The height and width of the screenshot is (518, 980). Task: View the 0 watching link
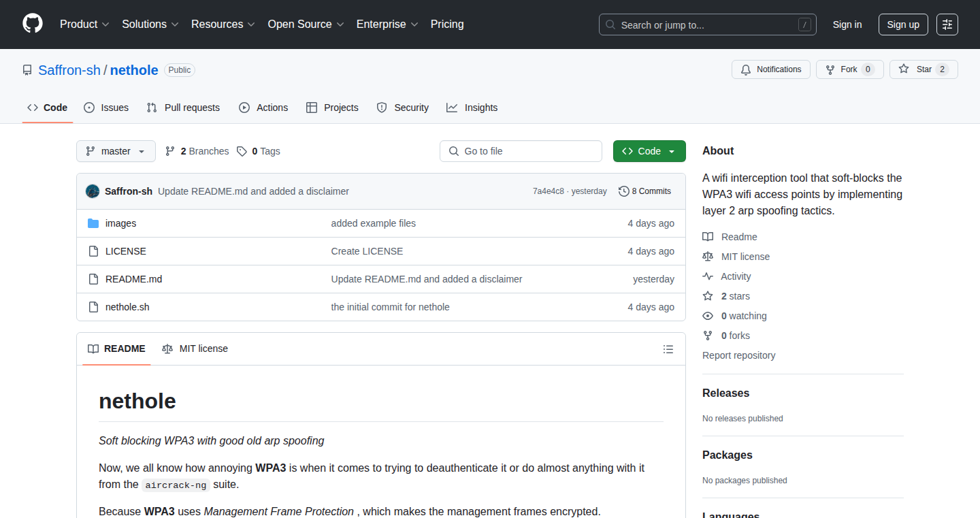coord(734,316)
